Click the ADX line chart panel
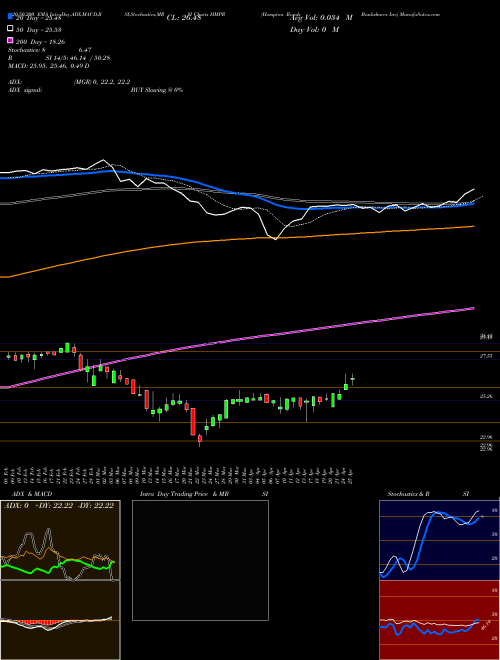500x660 pixels. (60, 540)
